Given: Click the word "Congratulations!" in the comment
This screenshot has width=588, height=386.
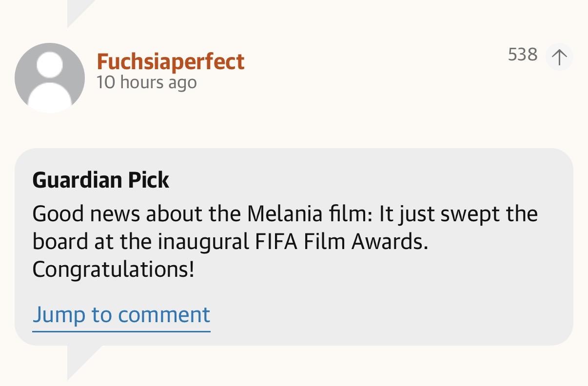Looking at the screenshot, I should click(x=113, y=269).
